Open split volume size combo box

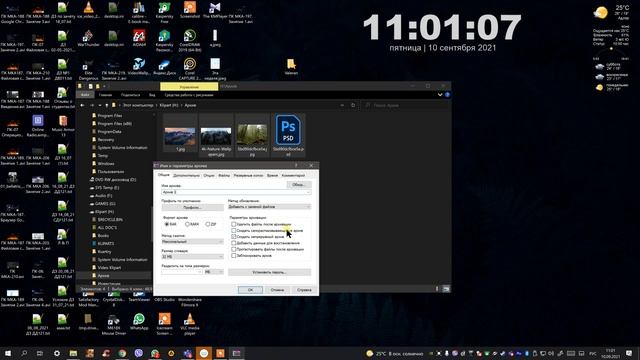tap(182, 272)
